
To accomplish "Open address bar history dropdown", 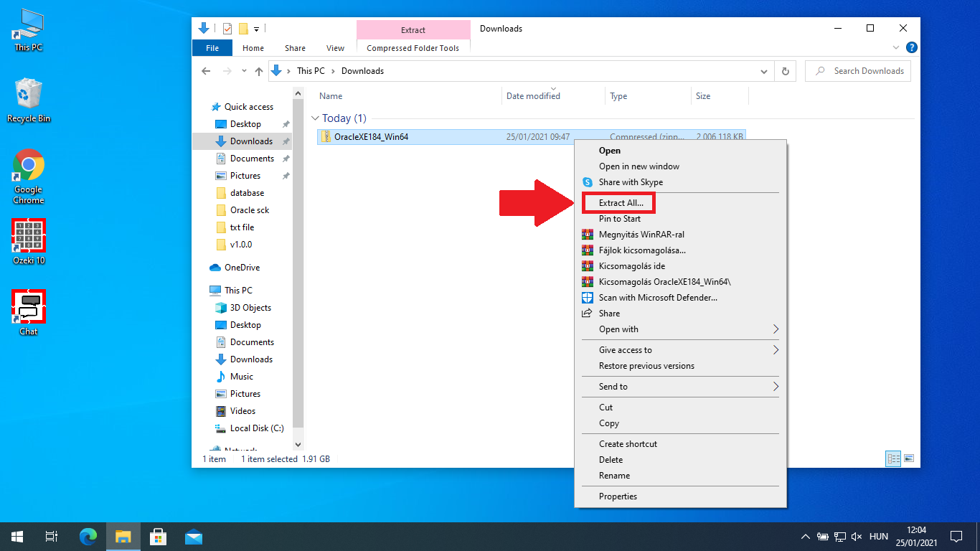I will click(763, 71).
